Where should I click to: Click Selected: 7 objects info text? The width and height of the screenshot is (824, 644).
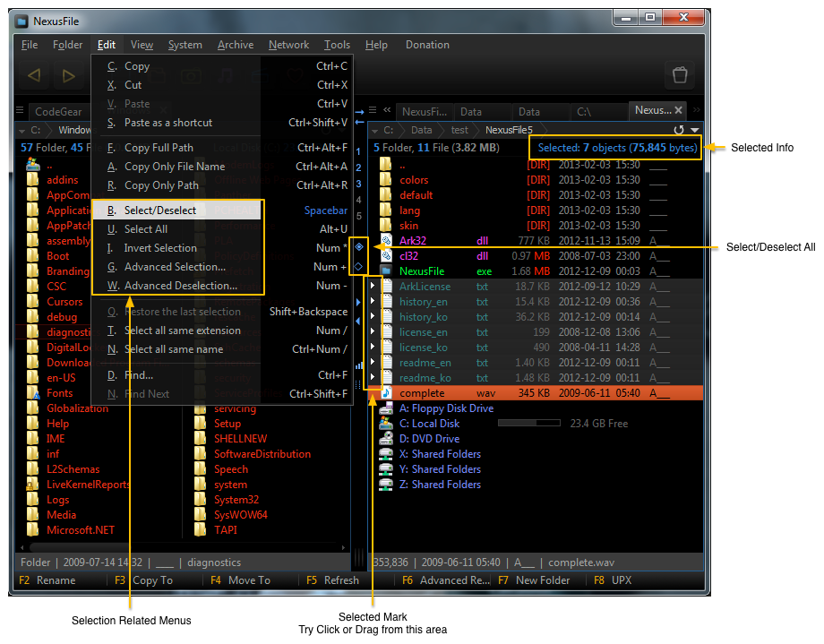[x=617, y=148]
